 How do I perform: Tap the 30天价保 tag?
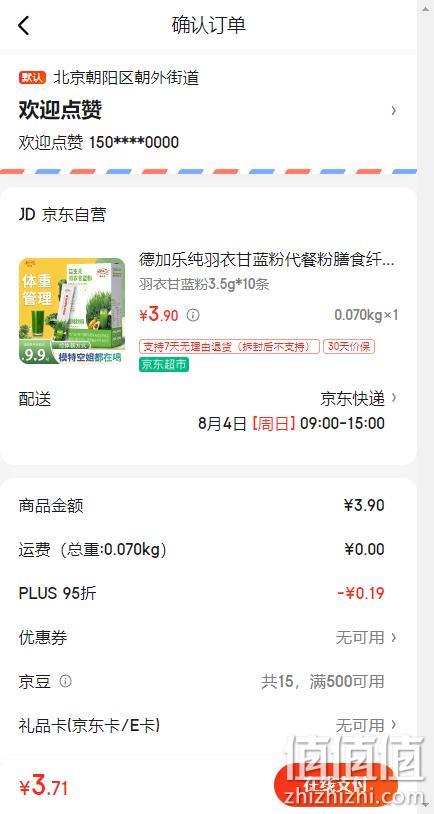pos(349,346)
